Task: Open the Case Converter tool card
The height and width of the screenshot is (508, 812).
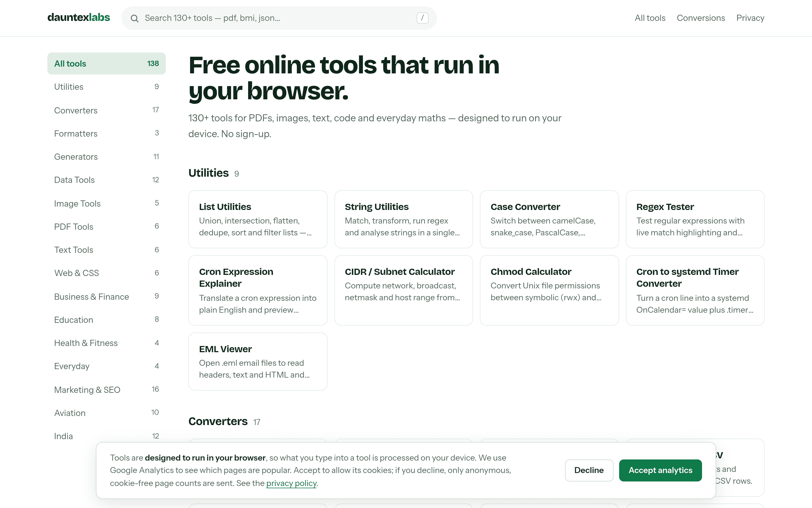Action: tap(549, 219)
